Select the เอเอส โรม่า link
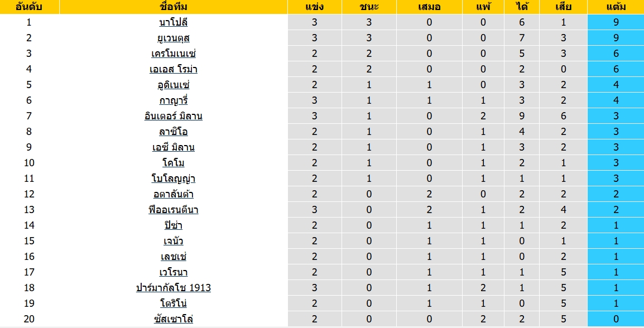This screenshot has height=328, width=644. click(x=174, y=69)
